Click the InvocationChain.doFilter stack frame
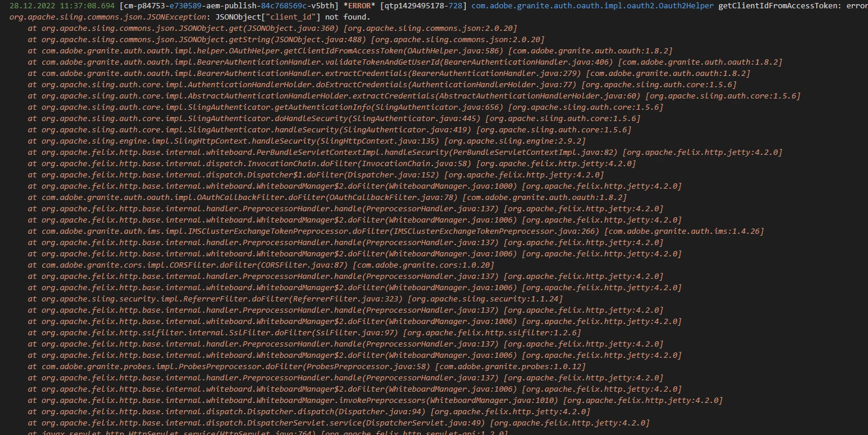 [332, 164]
